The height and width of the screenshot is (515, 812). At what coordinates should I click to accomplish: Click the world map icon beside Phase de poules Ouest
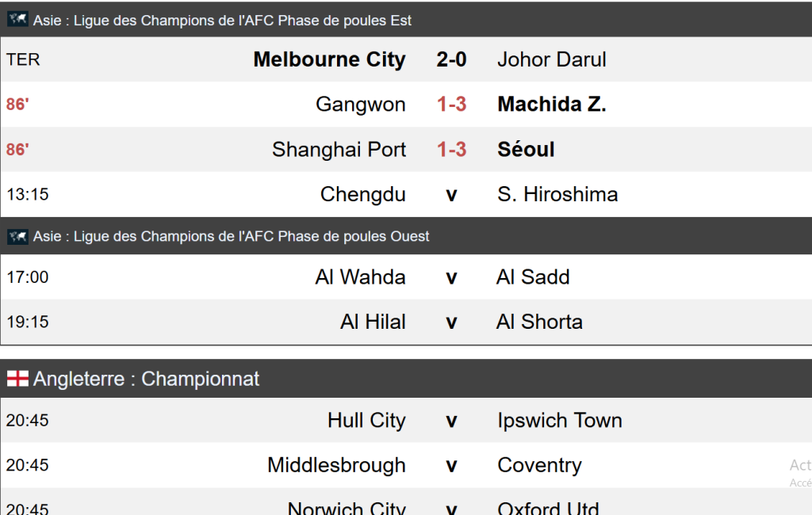point(17,236)
